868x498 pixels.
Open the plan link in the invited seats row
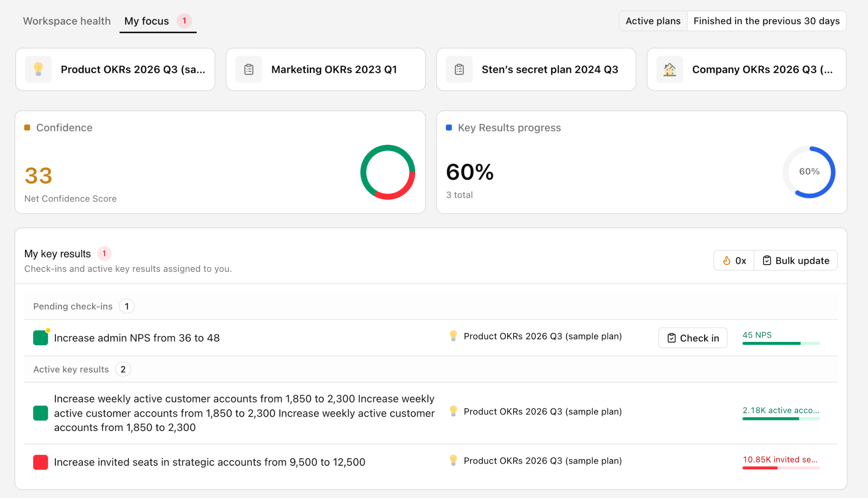click(542, 461)
